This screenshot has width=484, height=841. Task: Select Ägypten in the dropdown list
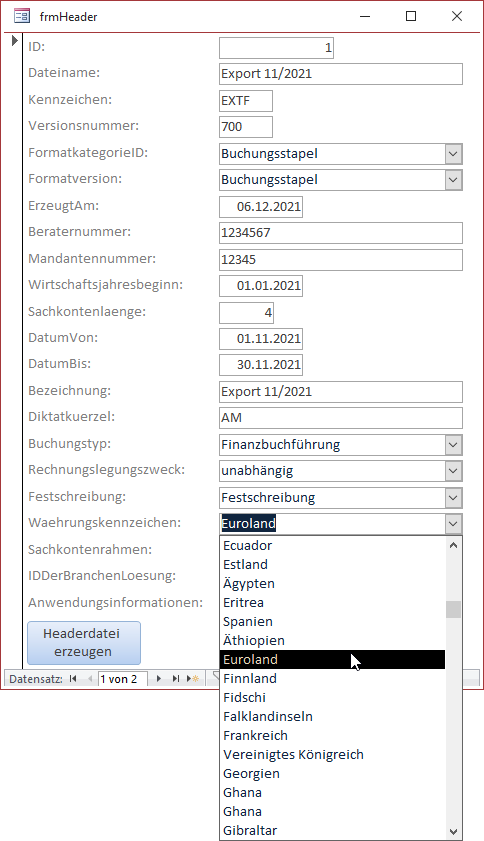click(333, 584)
